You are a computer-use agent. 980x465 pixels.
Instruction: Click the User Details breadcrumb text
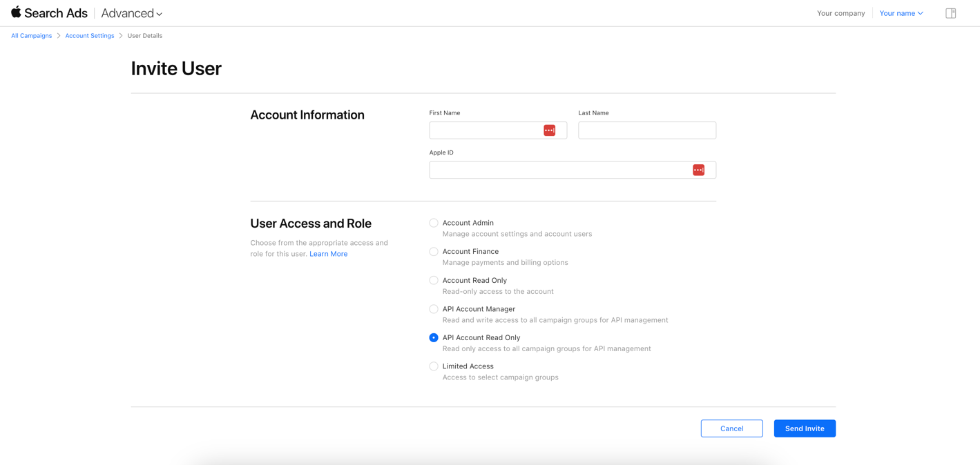coord(145,36)
